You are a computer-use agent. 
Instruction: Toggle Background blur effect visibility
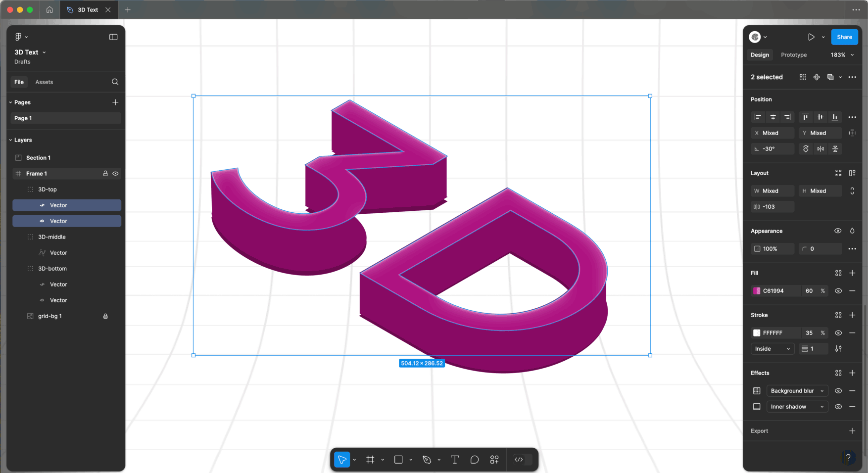pos(838,391)
